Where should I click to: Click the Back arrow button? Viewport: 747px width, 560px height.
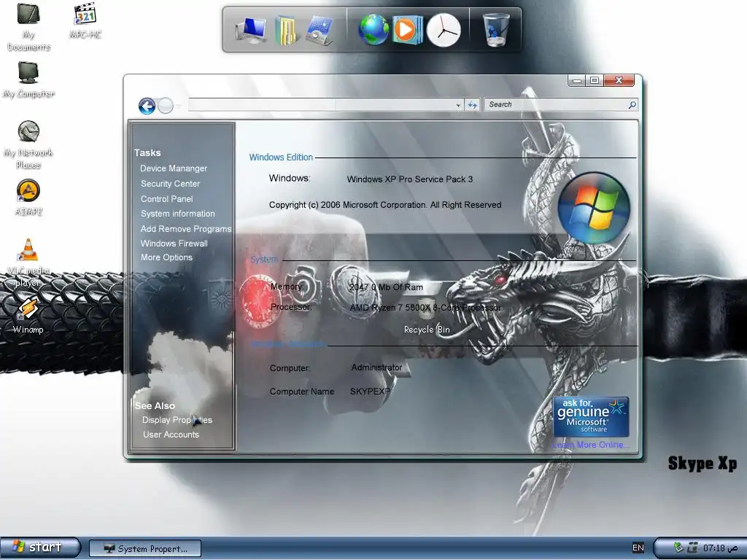coord(147,106)
